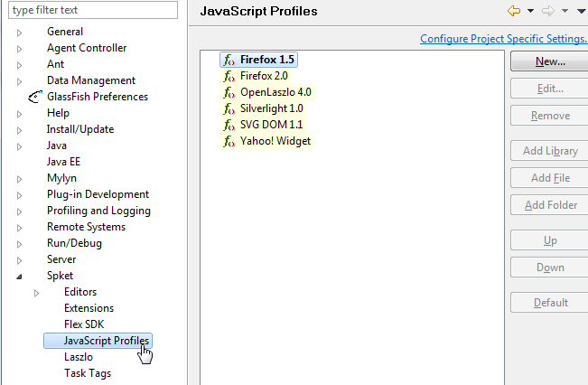Image resolution: width=588 pixels, height=385 pixels.
Task: Open Java EE preferences page
Action: (x=63, y=162)
